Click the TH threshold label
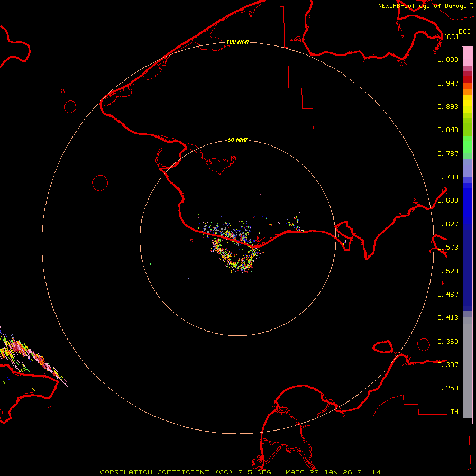 point(454,411)
